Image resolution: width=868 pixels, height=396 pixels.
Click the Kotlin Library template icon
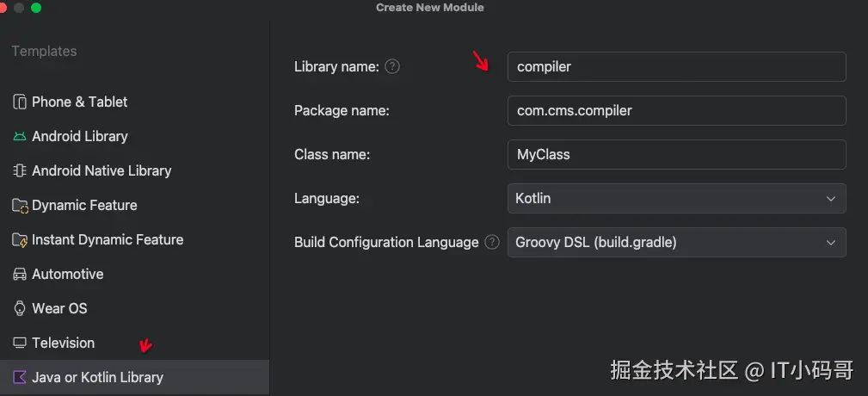(19, 377)
